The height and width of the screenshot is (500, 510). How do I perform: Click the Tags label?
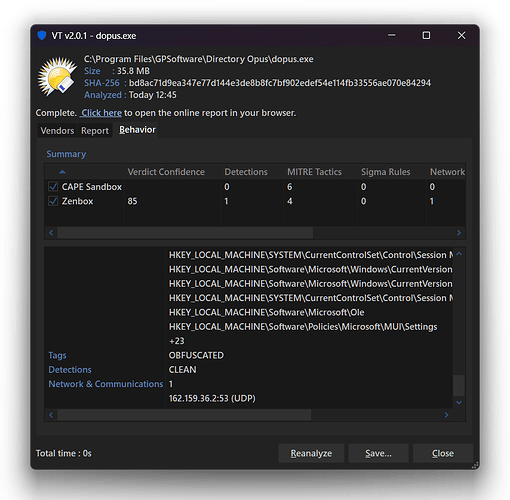[x=57, y=355]
